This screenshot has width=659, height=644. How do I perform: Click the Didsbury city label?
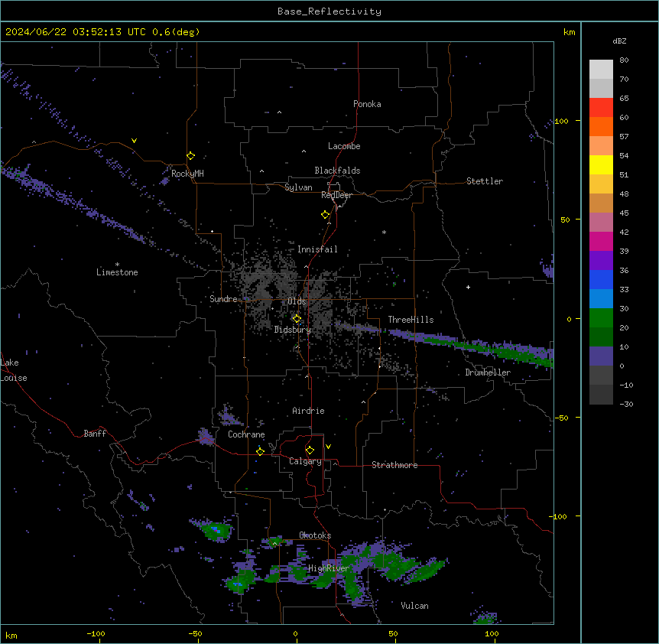(293, 330)
